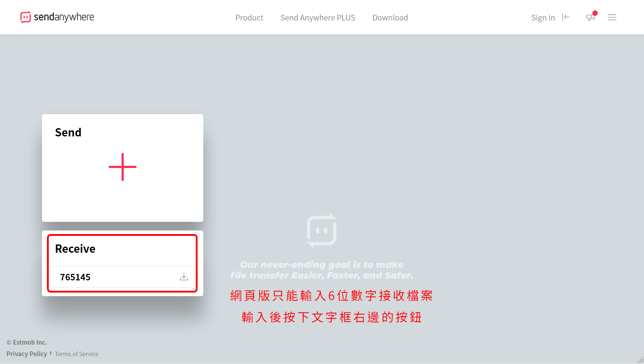View the Terms of Service
Image resolution: width=644 pixels, height=364 pixels.
76,354
